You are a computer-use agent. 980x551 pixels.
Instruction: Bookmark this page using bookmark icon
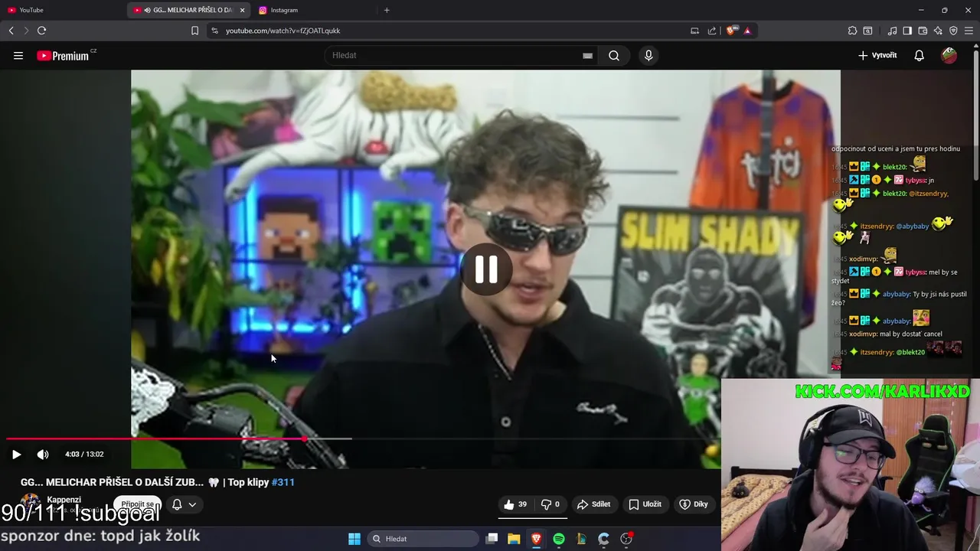(x=194, y=31)
